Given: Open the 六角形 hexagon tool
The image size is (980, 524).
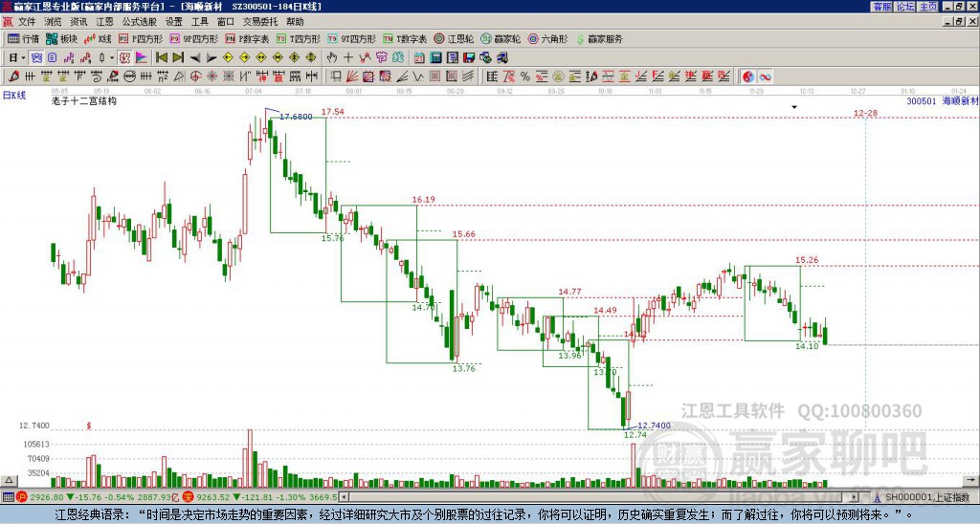Looking at the screenshot, I should point(547,38).
